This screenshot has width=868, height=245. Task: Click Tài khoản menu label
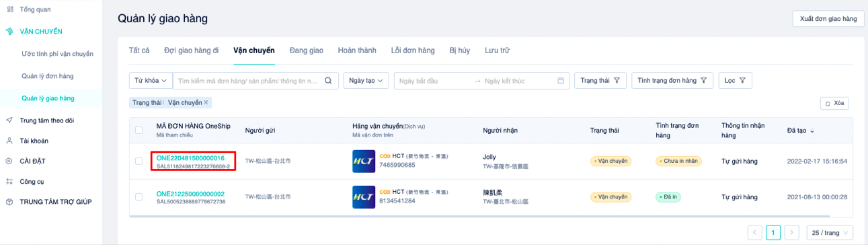click(34, 141)
